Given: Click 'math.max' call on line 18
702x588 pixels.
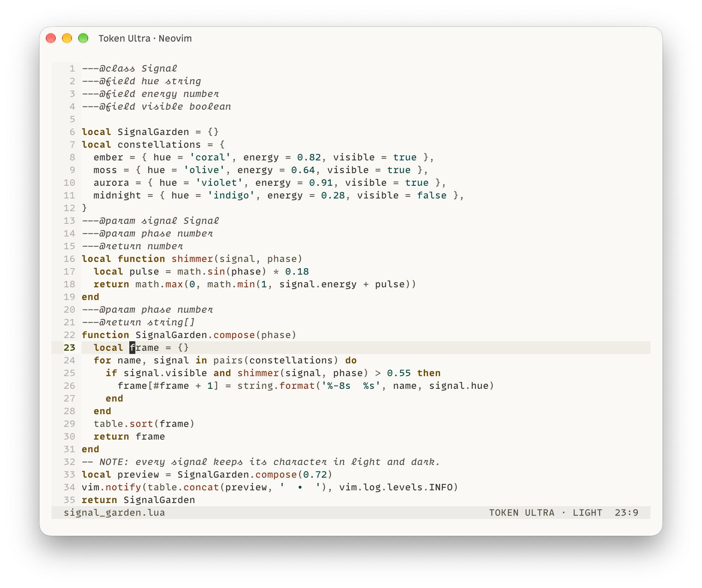Looking at the screenshot, I should tap(159, 284).
